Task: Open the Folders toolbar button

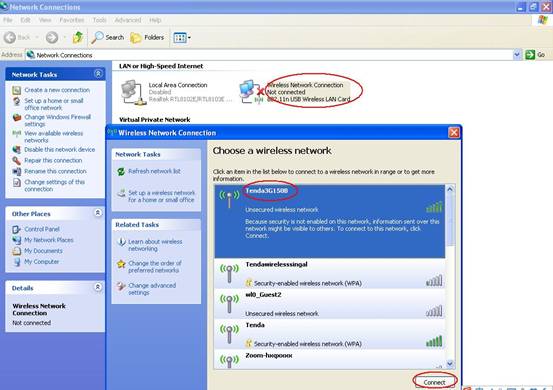Action: coord(147,37)
